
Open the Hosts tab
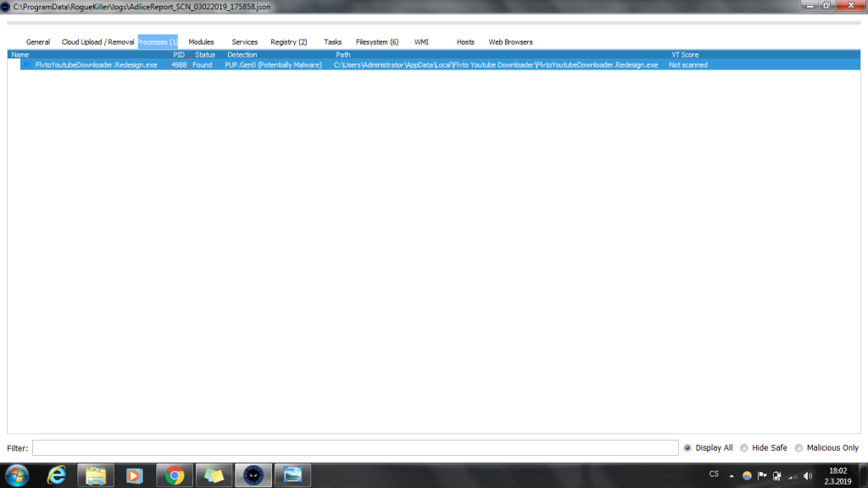(x=465, y=42)
